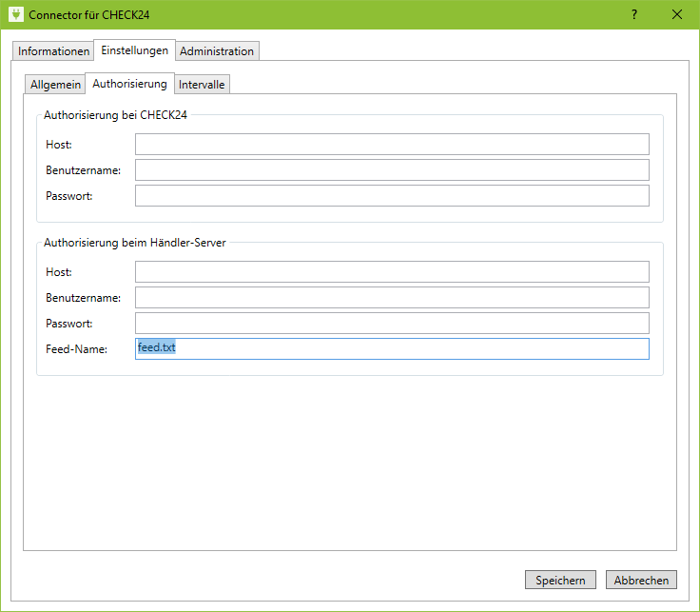Viewport: 700px width, 612px height.
Task: Select the Einstellungen tab
Action: click(x=134, y=50)
